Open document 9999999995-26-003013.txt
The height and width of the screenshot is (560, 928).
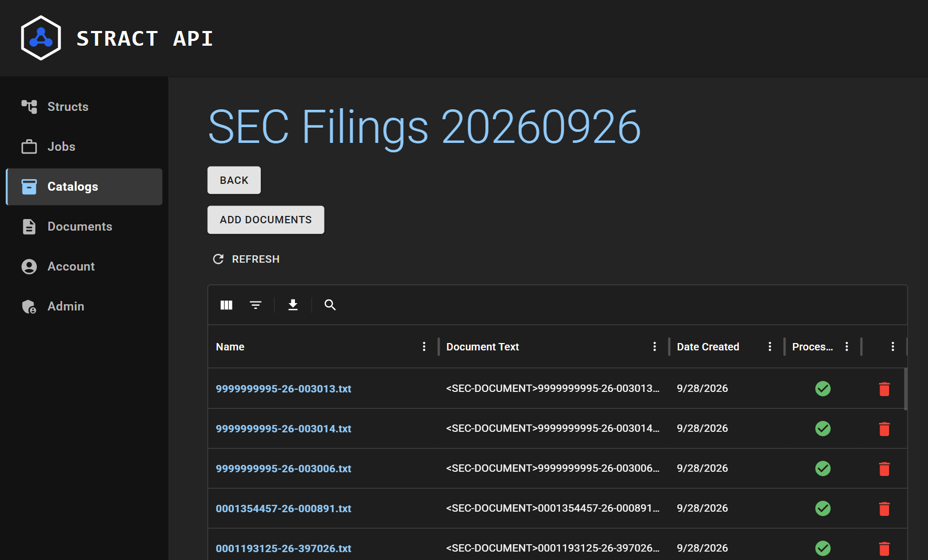[x=283, y=389]
